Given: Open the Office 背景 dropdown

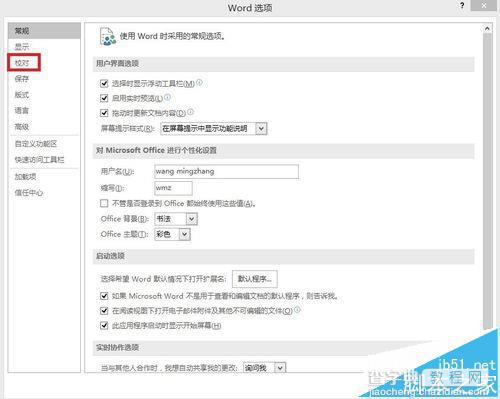Looking at the screenshot, I should tap(176, 219).
